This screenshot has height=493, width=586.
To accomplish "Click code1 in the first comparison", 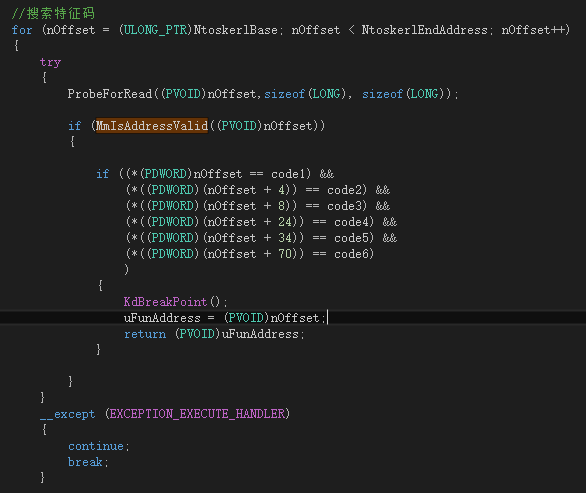I will [289, 174].
